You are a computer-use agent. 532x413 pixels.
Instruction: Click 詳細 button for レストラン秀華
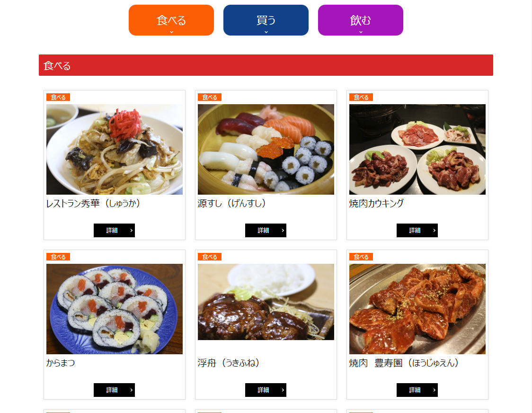point(115,230)
